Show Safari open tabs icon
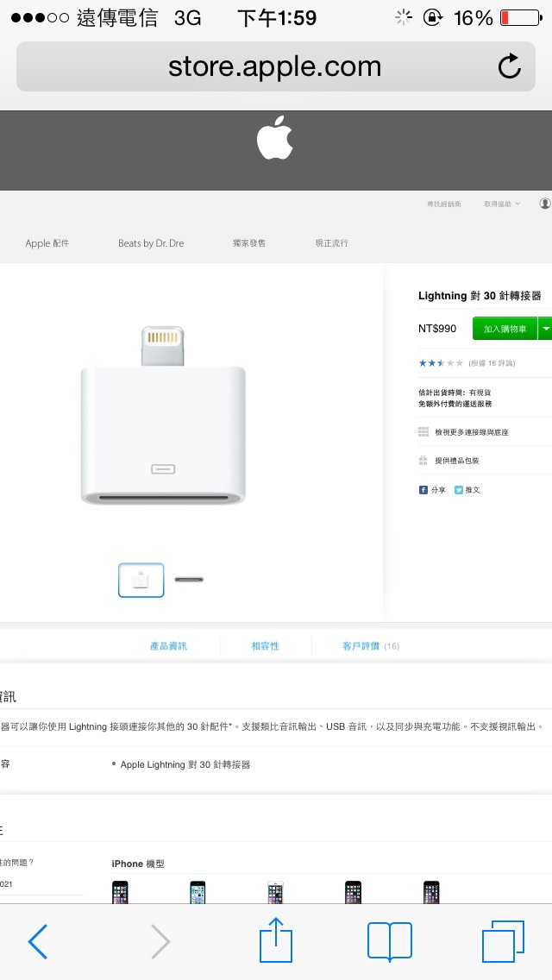Screen dimensions: 552x980 503,941
